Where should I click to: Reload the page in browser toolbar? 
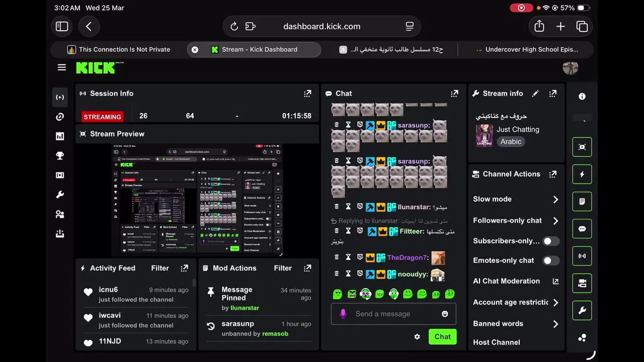[x=234, y=27]
